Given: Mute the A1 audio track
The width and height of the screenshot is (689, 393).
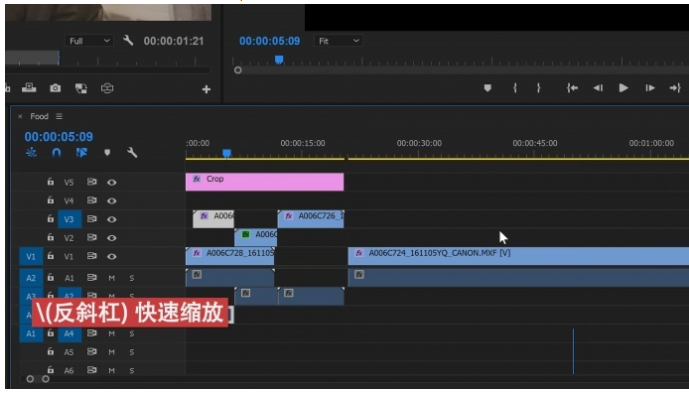Looking at the screenshot, I should point(112,278).
